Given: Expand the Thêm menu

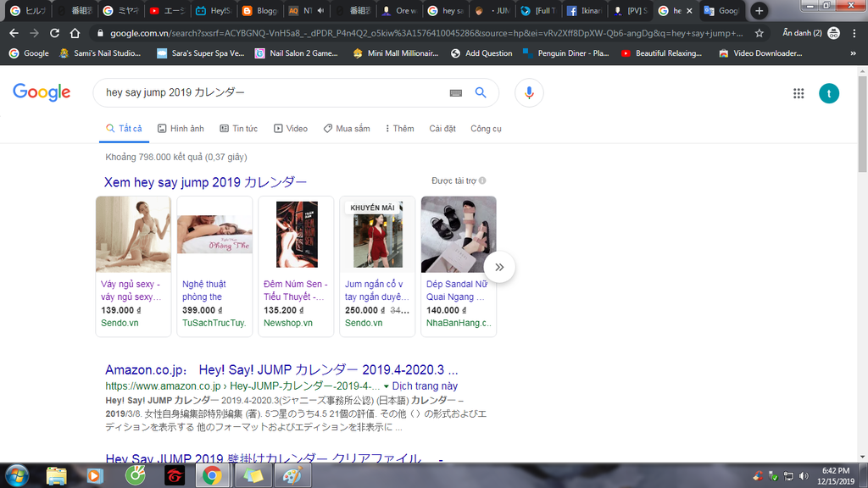Looking at the screenshot, I should pos(400,129).
